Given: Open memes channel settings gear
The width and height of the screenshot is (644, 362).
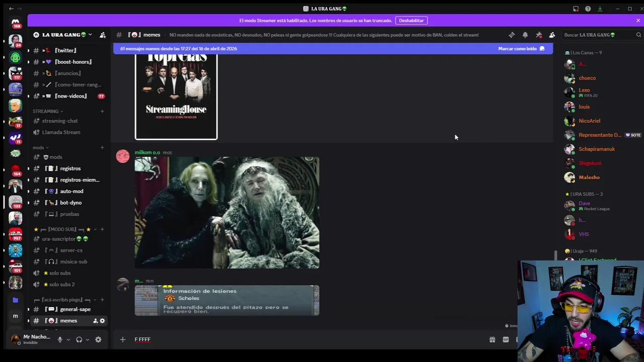Looking at the screenshot, I should [102, 321].
